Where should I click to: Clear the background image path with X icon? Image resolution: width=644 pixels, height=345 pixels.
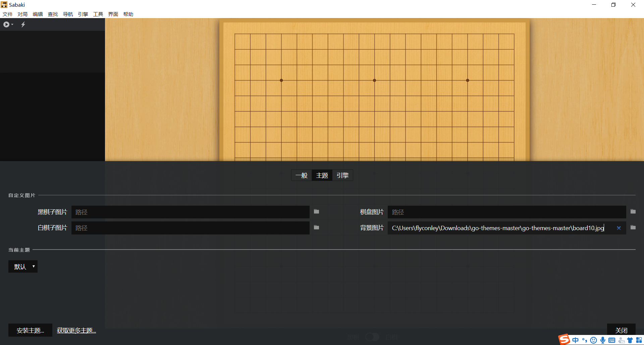[x=619, y=228]
